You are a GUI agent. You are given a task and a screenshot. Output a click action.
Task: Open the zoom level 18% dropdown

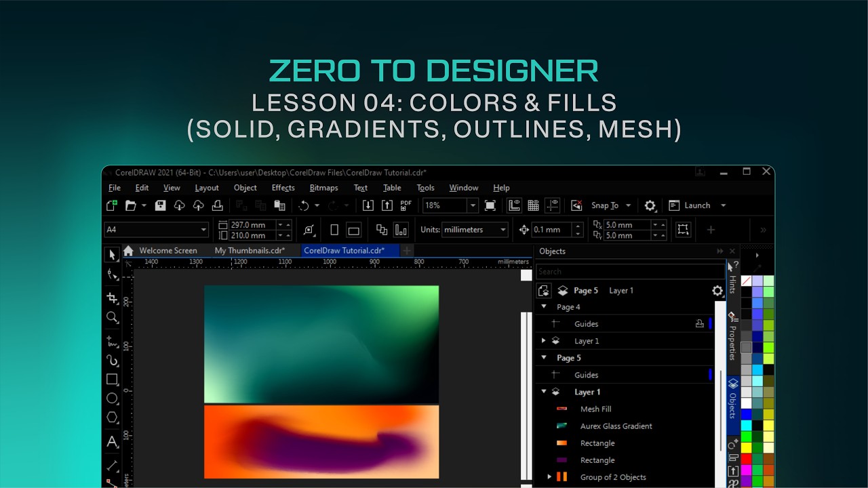tap(472, 205)
